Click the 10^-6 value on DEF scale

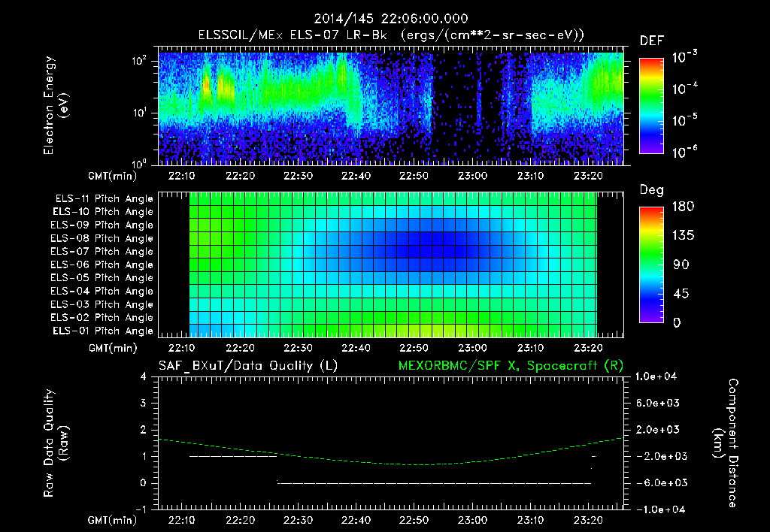(x=685, y=151)
